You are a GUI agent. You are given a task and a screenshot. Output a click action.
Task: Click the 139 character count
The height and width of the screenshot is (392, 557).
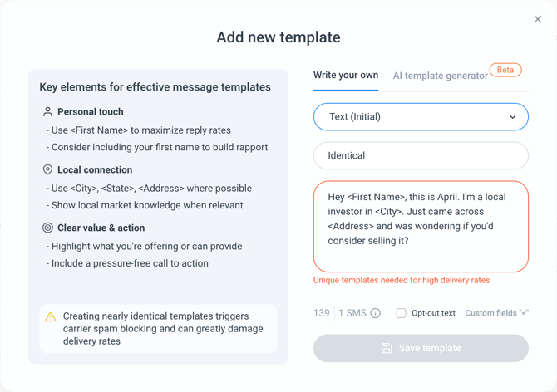[322, 313]
